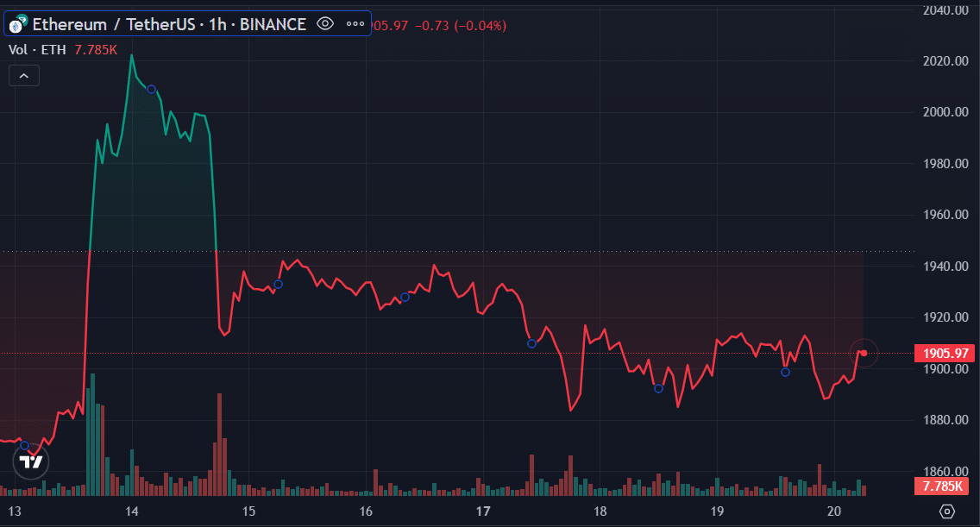This screenshot has width=980, height=527.
Task: Click date label 16 on time axis
Action: [x=366, y=511]
